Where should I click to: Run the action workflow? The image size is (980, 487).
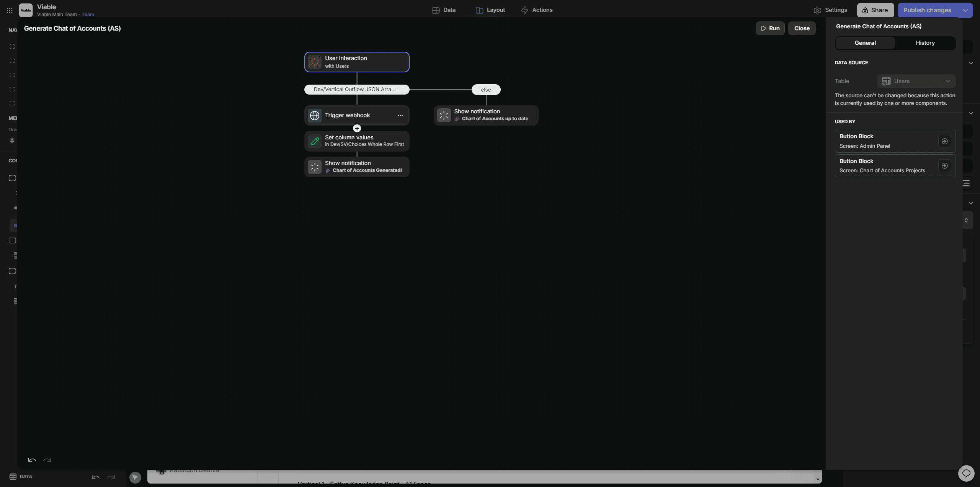pos(770,28)
